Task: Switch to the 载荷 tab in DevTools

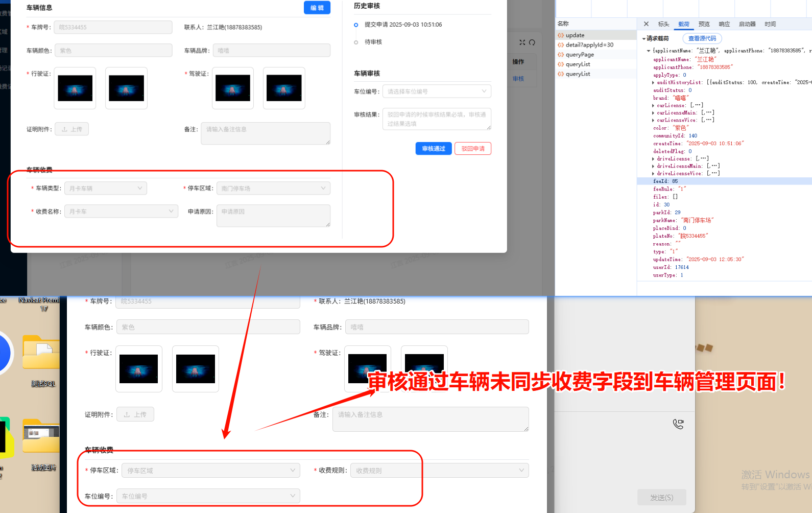Action: pyautogui.click(x=684, y=24)
